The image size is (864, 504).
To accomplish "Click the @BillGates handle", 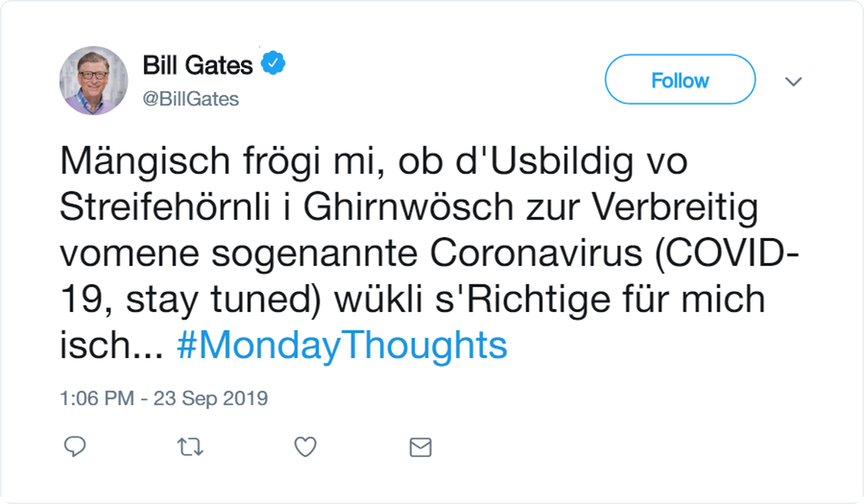I will click(x=191, y=99).
